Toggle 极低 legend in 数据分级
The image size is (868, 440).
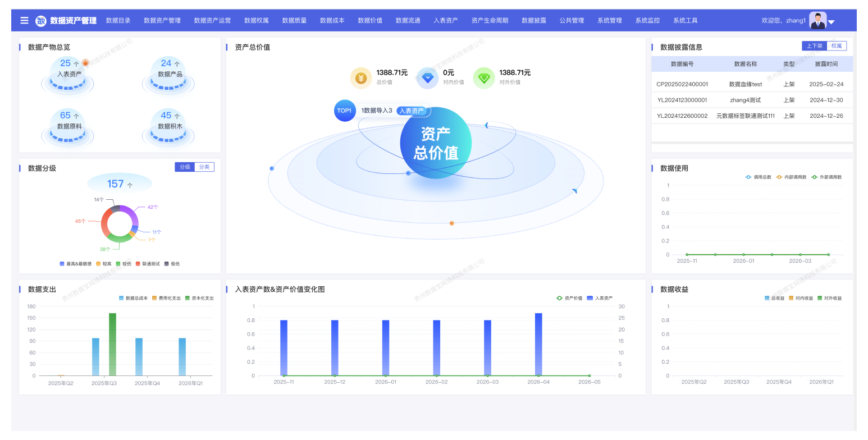172,263
